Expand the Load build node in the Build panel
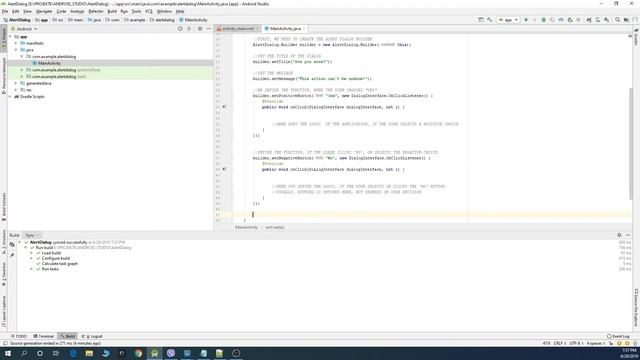 pos(31,253)
